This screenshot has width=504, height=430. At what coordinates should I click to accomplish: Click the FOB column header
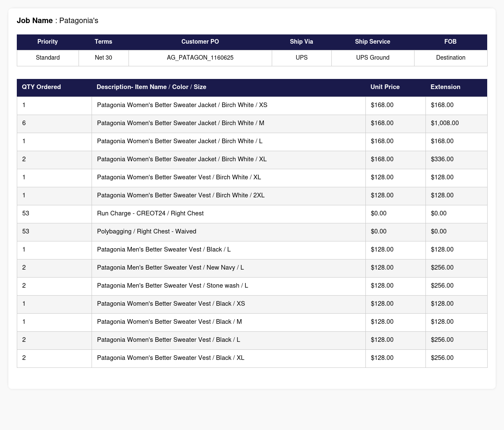[451, 42]
